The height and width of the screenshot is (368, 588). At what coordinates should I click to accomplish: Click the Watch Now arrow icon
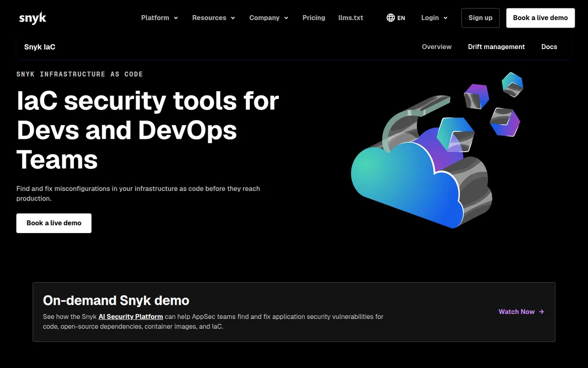(x=541, y=312)
